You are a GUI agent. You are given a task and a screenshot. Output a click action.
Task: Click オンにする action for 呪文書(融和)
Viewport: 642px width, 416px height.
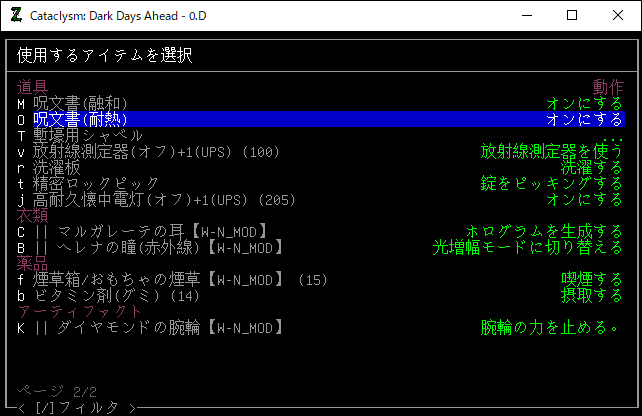(x=584, y=103)
